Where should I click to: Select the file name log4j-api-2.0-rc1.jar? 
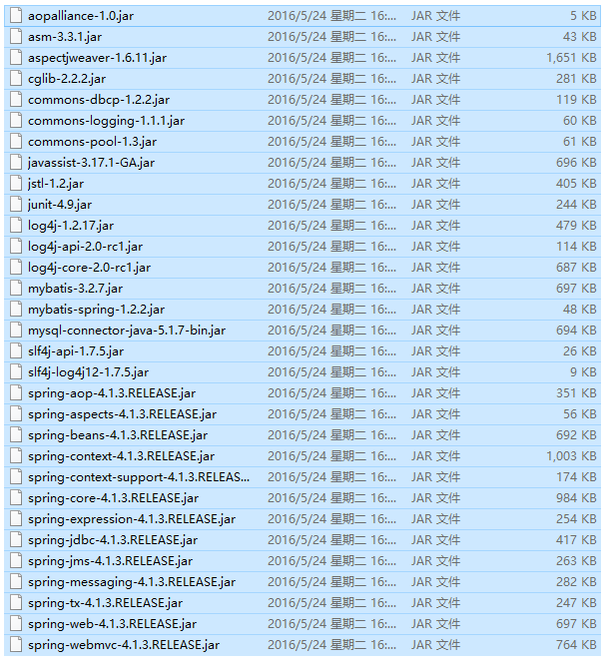click(85, 248)
